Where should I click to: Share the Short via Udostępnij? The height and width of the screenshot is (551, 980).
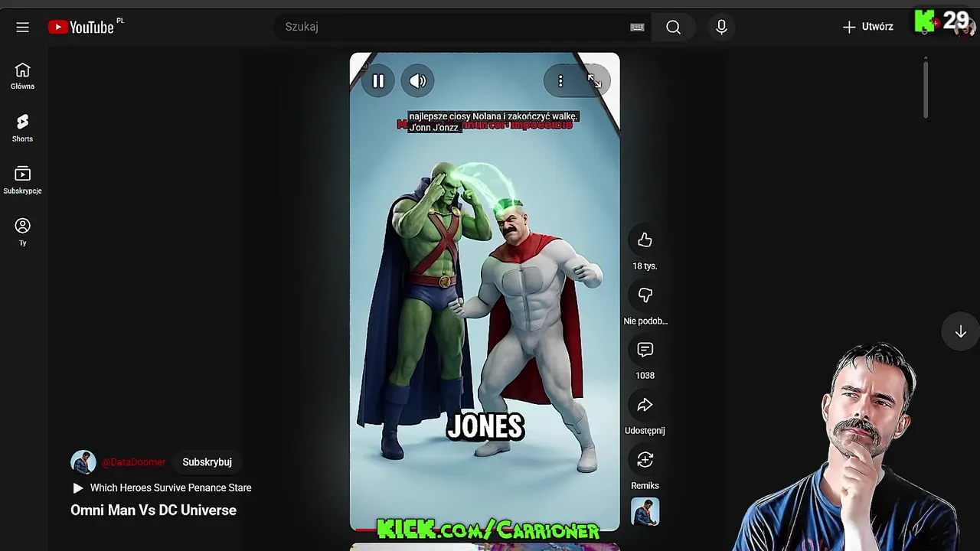pos(645,405)
